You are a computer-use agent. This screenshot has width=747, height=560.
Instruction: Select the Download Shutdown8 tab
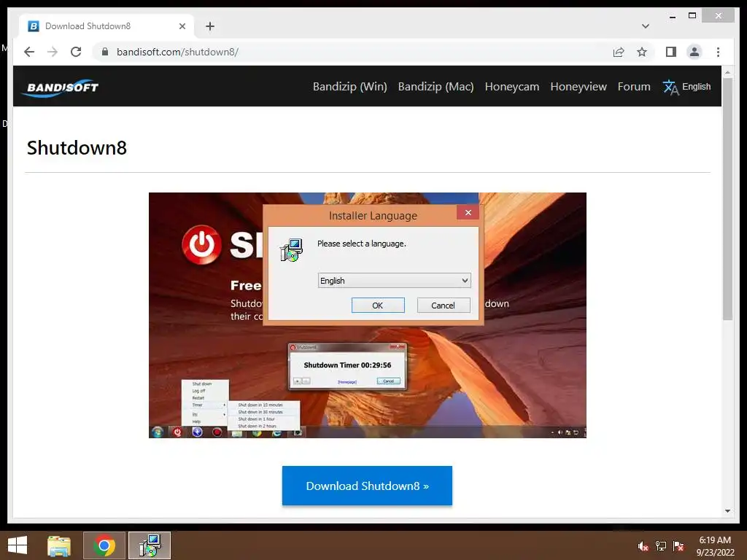[x=106, y=26]
